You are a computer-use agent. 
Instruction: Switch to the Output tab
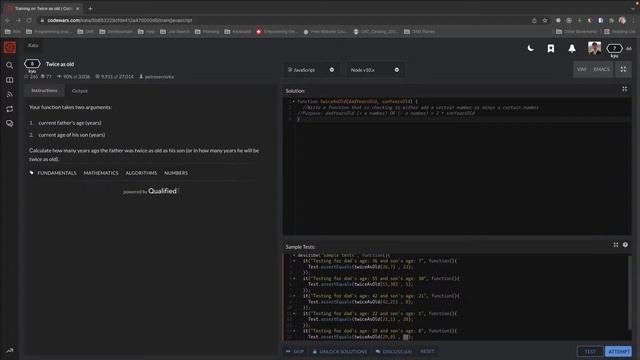click(x=80, y=91)
